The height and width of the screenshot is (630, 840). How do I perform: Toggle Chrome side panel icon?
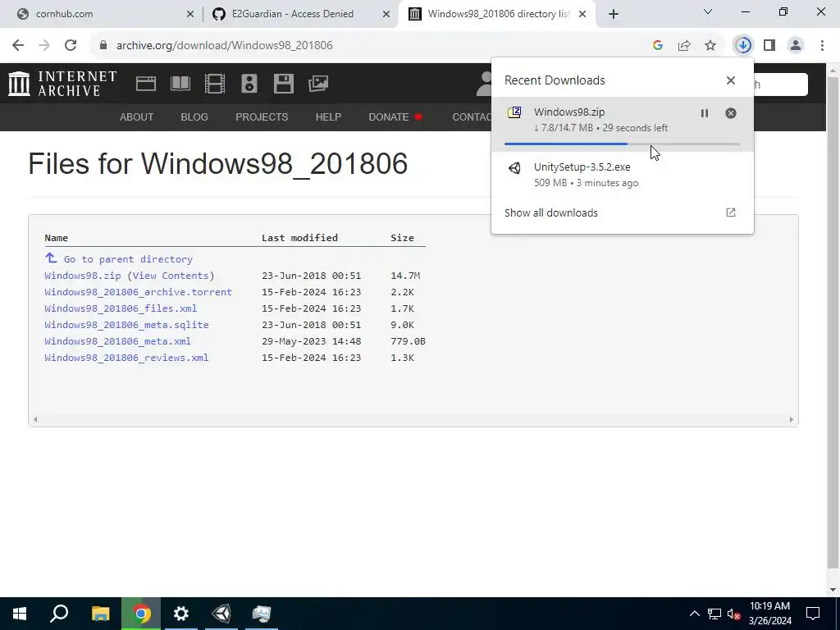(x=769, y=46)
